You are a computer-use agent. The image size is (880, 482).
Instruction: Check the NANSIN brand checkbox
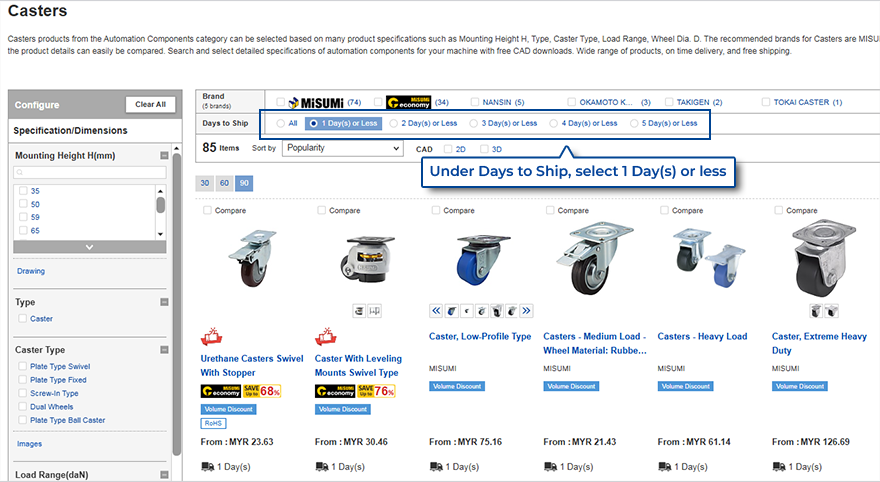click(475, 102)
